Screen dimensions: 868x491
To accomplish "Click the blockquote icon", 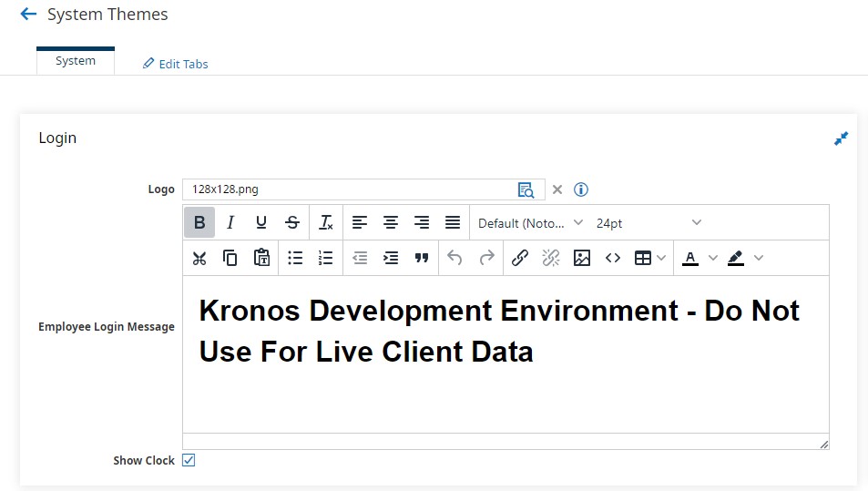I will pos(422,258).
